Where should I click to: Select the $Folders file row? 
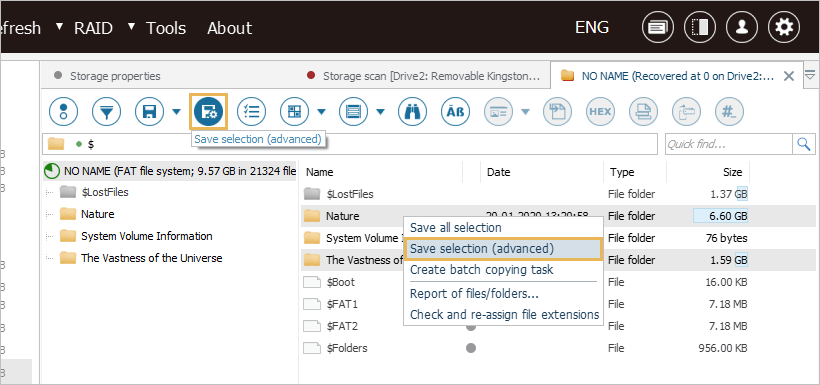tap(557, 348)
